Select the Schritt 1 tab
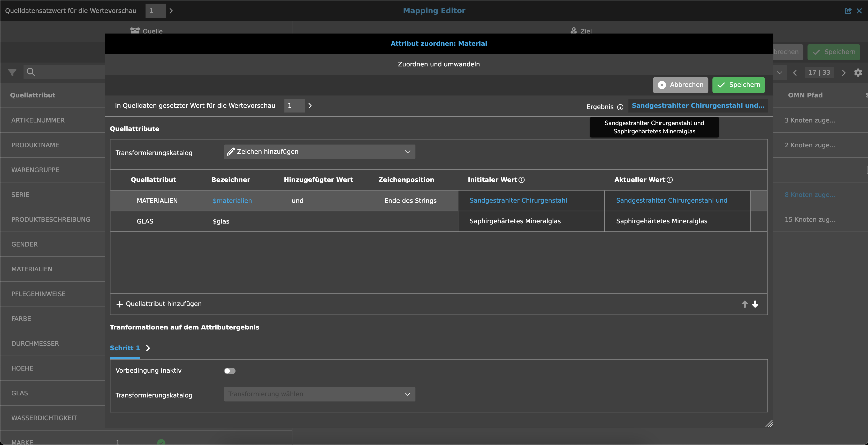This screenshot has width=868, height=445. tap(125, 348)
